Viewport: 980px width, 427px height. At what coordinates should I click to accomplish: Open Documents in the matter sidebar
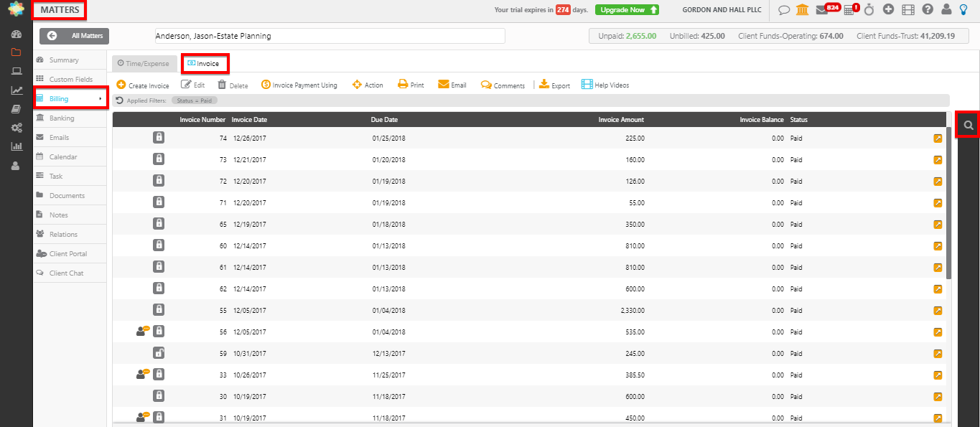coord(70,196)
